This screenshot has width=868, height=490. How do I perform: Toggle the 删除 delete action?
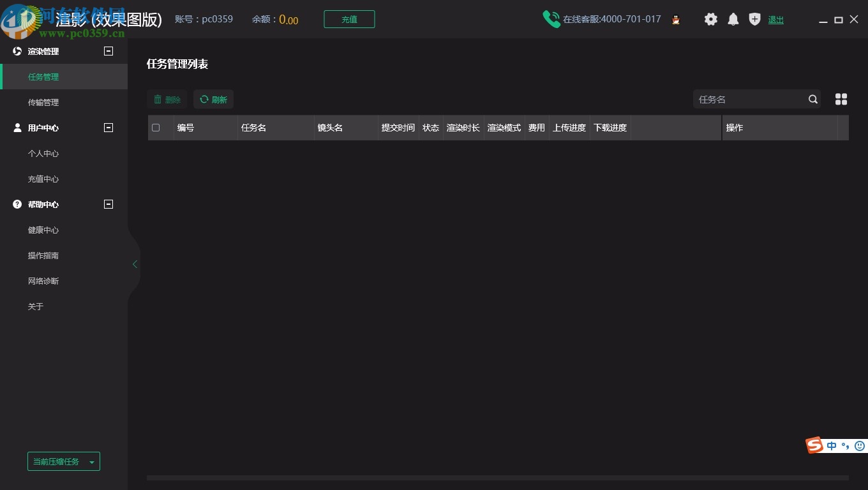point(167,99)
